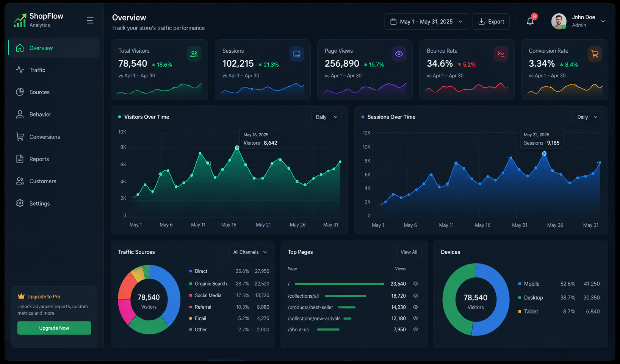Go to the Overview page in sidebar

[x=54, y=48]
